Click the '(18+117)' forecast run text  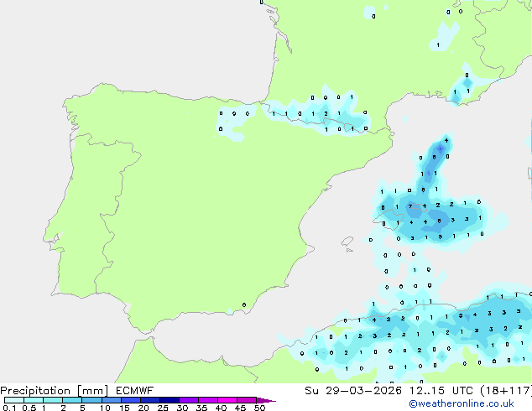(506, 391)
